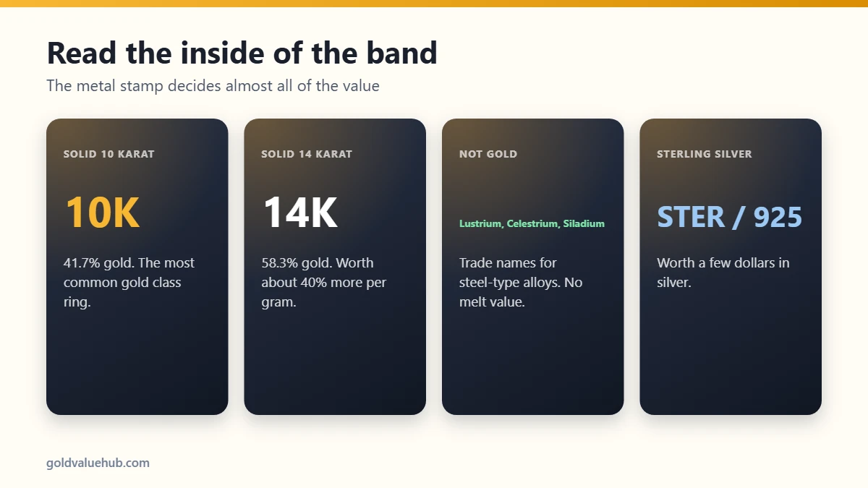Viewport: 868px width, 488px height.
Task: Select the green Lustrium, Celestrium, Siladium text
Action: (x=532, y=223)
